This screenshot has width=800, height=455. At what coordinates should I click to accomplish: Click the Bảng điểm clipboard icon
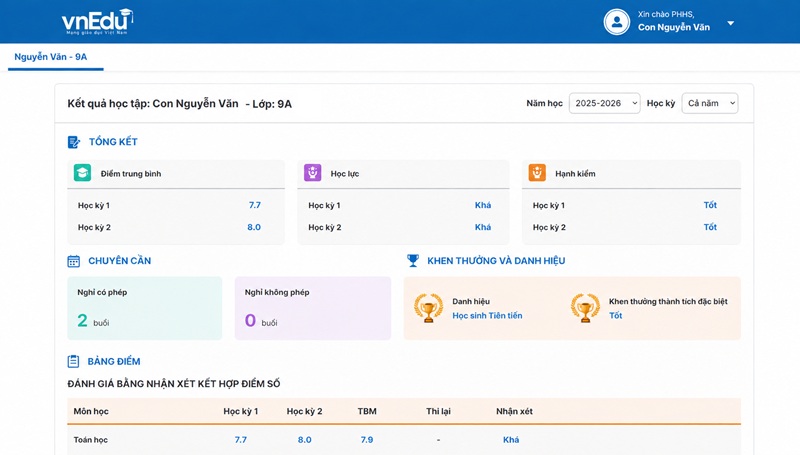coord(73,361)
